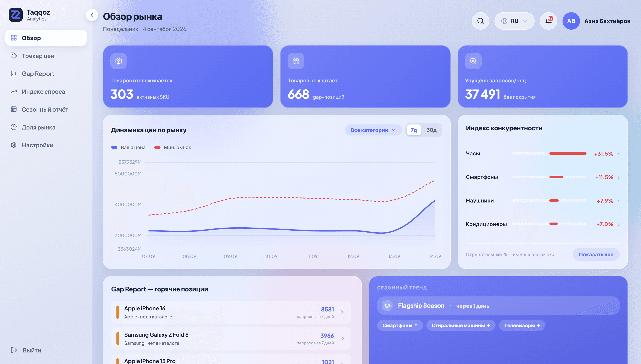Click the gear icon beside Настройки
The image size is (641, 364).
(14, 145)
